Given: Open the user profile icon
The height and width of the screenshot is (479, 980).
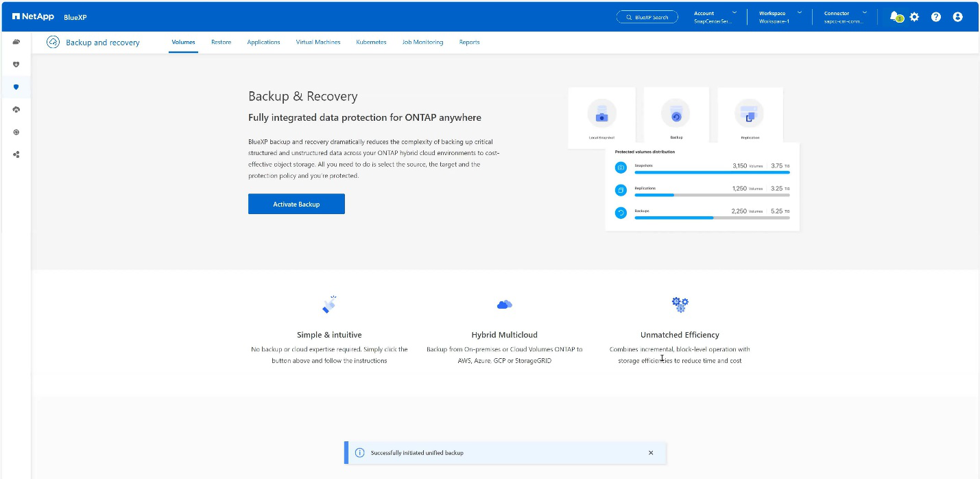Looking at the screenshot, I should click(958, 16).
